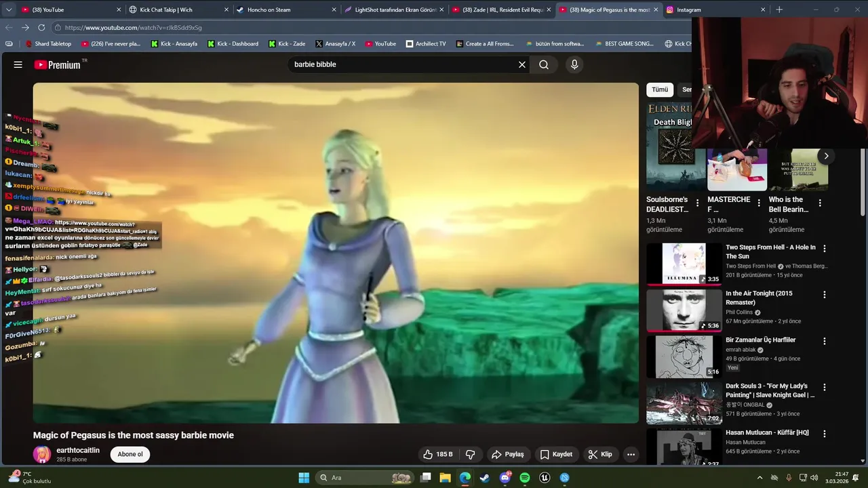Reload the page with the browser refresh icon

click(41, 28)
